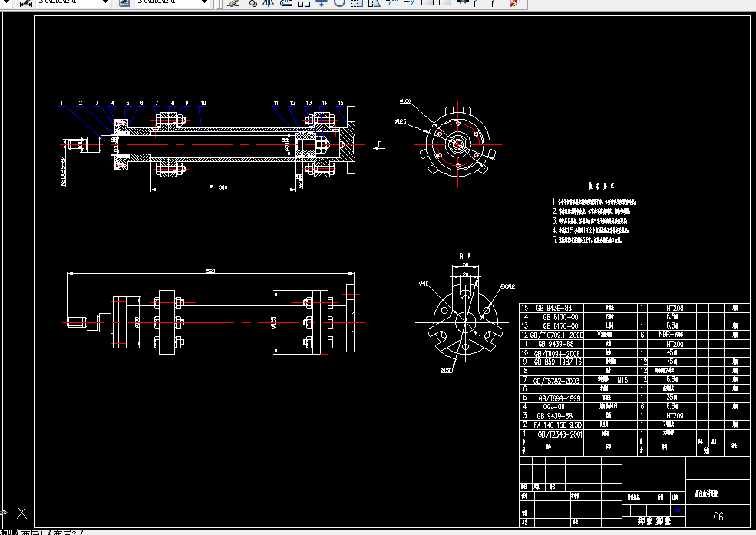Select the Move tool icon

click(321, 2)
